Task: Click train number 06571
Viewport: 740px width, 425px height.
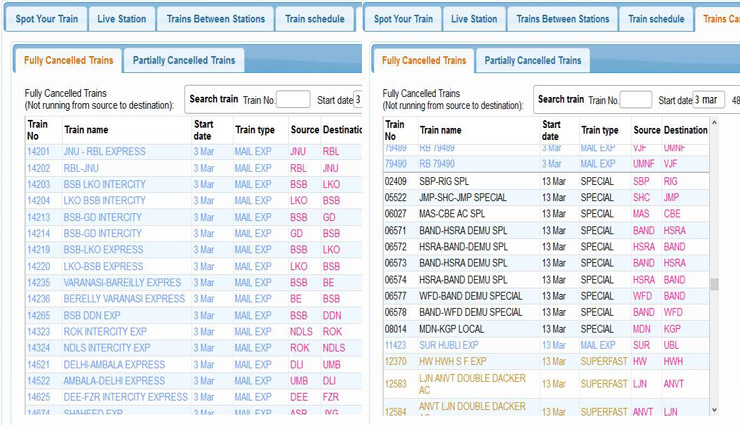Action: click(395, 231)
